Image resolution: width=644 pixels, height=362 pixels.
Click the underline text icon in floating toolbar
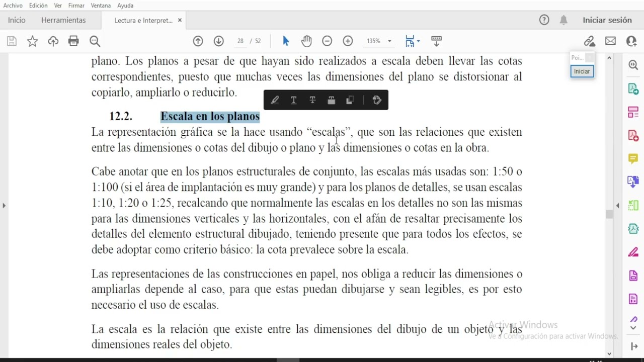pos(293,100)
